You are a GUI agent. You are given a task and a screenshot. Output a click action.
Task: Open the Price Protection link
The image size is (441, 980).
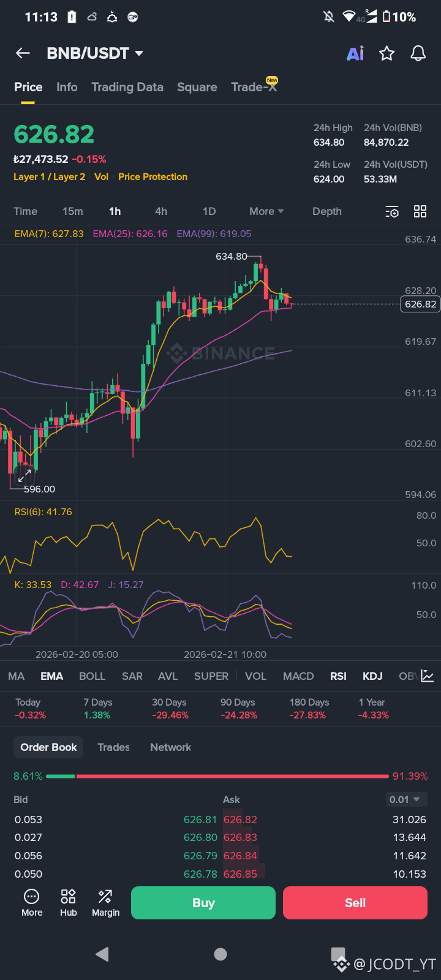(x=153, y=177)
